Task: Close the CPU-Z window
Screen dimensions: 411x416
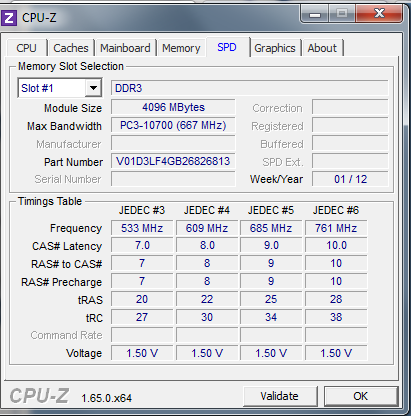Action: (379, 14)
